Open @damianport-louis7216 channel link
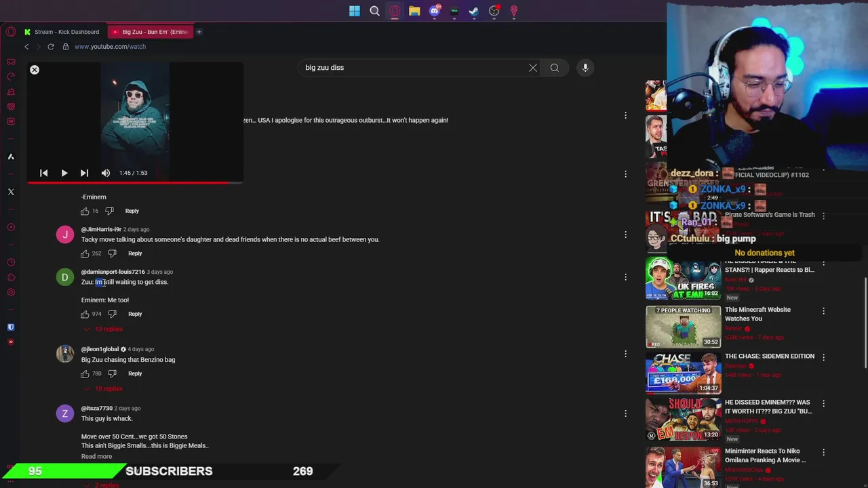Image resolution: width=868 pixels, height=488 pixels. coord(113,272)
